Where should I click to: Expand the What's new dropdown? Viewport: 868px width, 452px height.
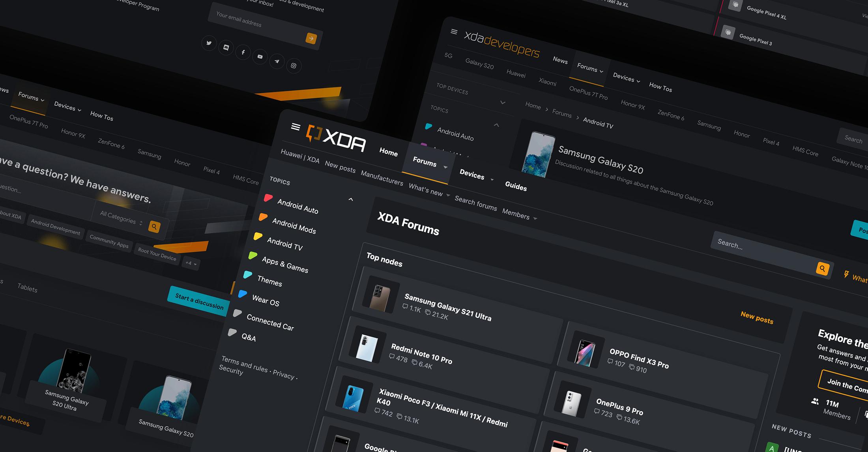tap(429, 190)
